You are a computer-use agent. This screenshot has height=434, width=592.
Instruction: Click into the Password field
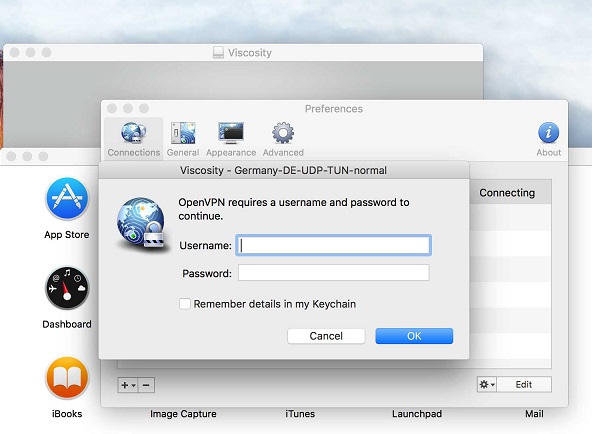[333, 273]
